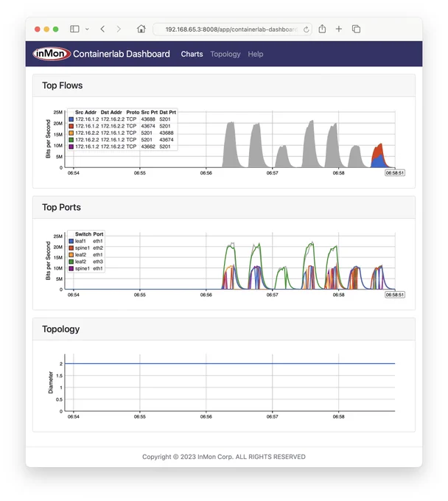Click Diameter axis label
Screen dimensions: 448x501
click(51, 382)
